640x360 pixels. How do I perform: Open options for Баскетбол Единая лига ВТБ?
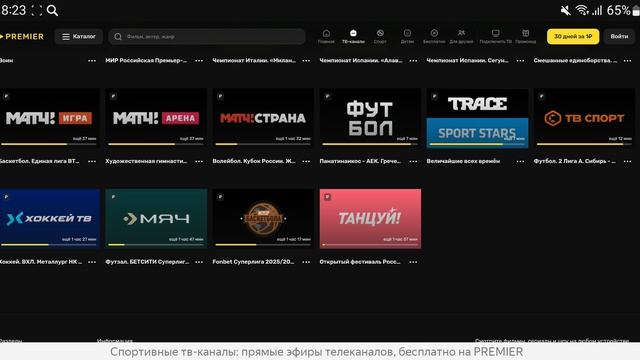pos(92,161)
